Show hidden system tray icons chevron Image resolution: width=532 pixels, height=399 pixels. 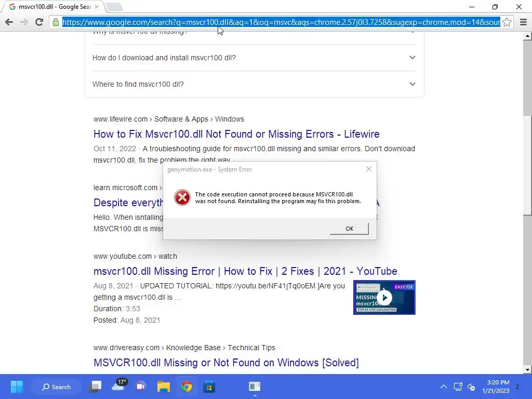pos(444,387)
